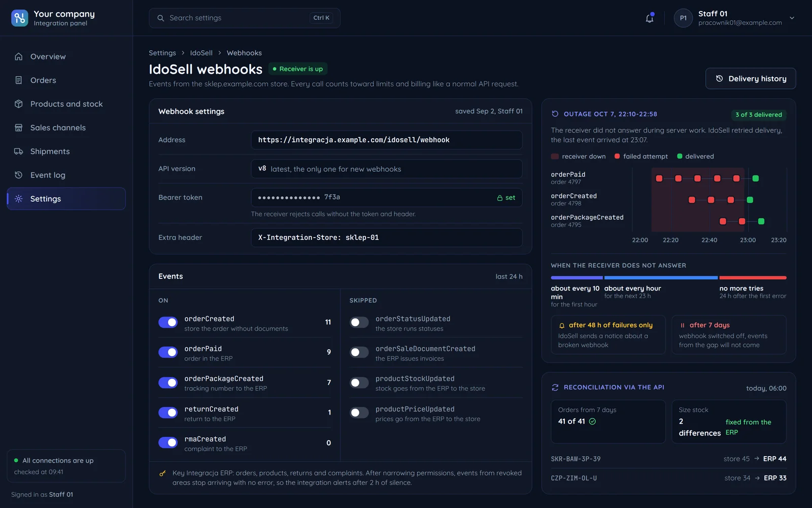Click the green set bearer token button
This screenshot has height=508, width=812.
506,198
